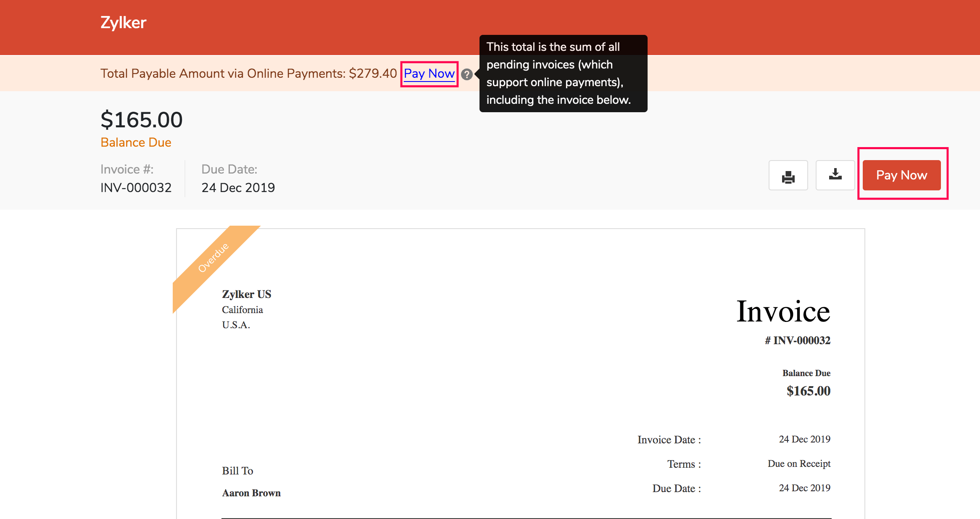Viewport: 980px width, 519px height.
Task: Click the question mark help icon
Action: coord(466,74)
